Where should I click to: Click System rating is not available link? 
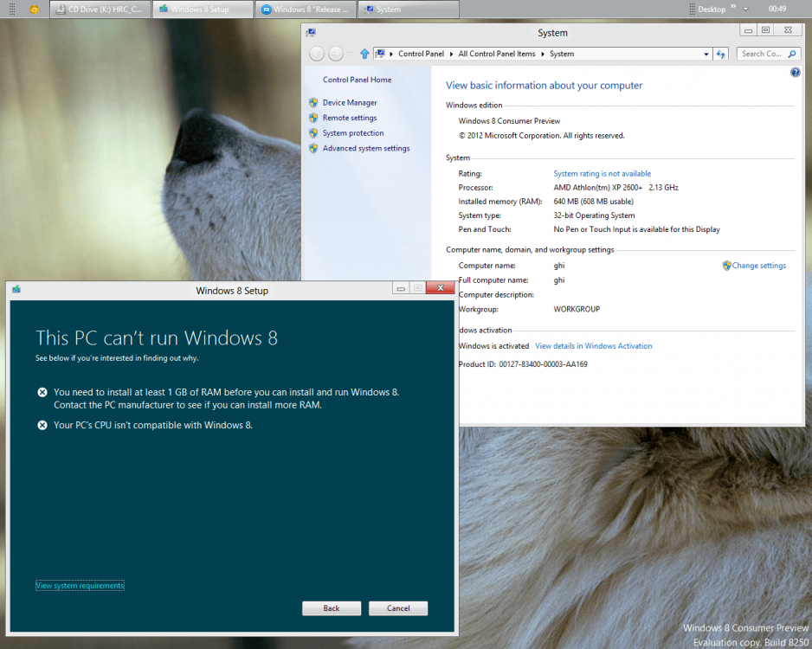tap(602, 173)
